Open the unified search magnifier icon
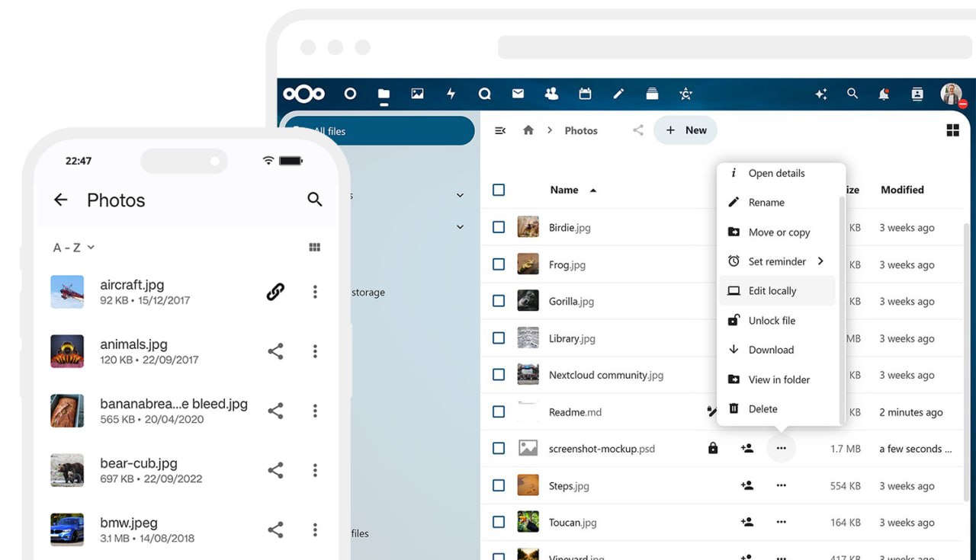The image size is (976, 560). [x=852, y=93]
